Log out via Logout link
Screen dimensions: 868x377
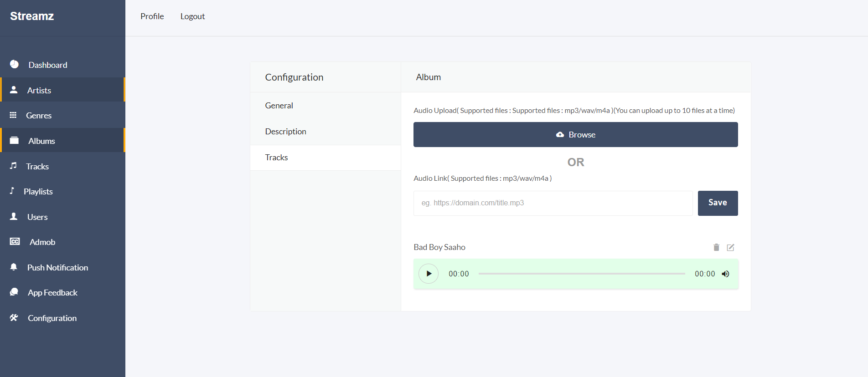[x=192, y=16]
